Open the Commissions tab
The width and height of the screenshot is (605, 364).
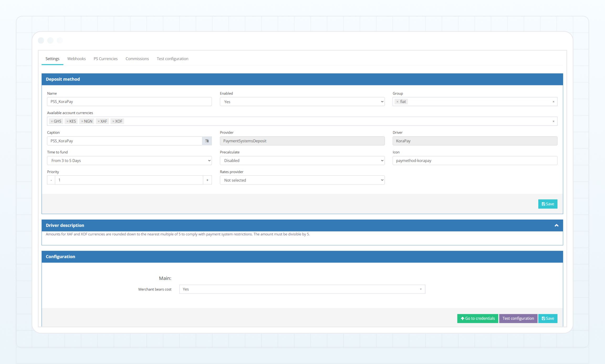pyautogui.click(x=137, y=59)
